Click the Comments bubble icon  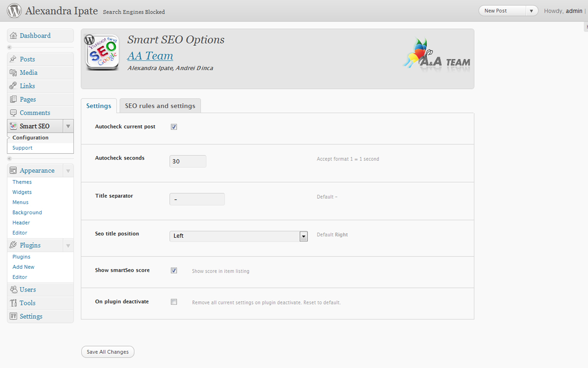click(13, 113)
